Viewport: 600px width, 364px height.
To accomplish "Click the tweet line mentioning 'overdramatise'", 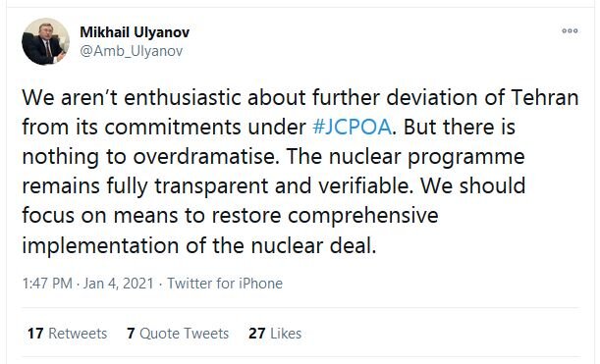I will click(273, 156).
